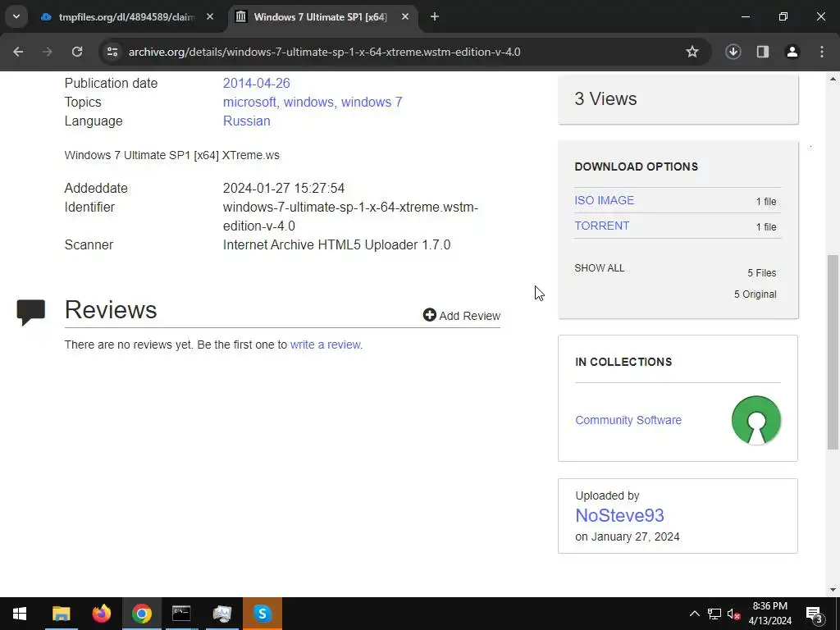Viewport: 840px width, 630px height.
Task: Open Chrome downloads icon
Action: 733,52
